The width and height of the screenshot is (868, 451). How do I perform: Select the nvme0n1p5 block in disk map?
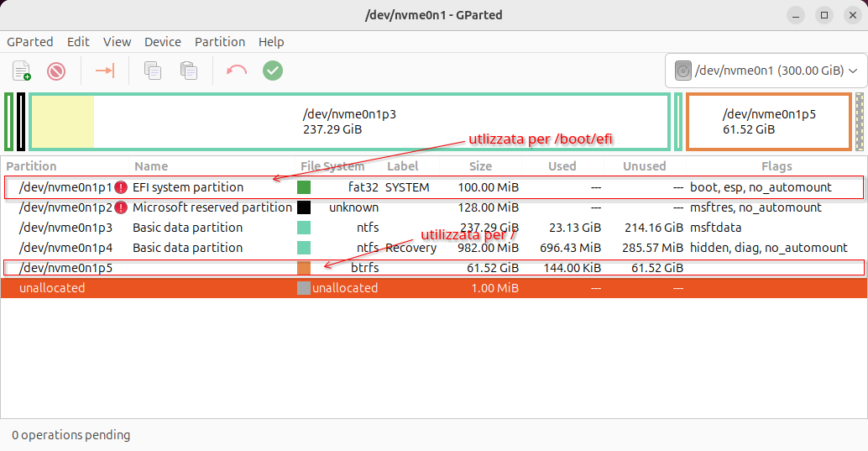click(x=768, y=122)
